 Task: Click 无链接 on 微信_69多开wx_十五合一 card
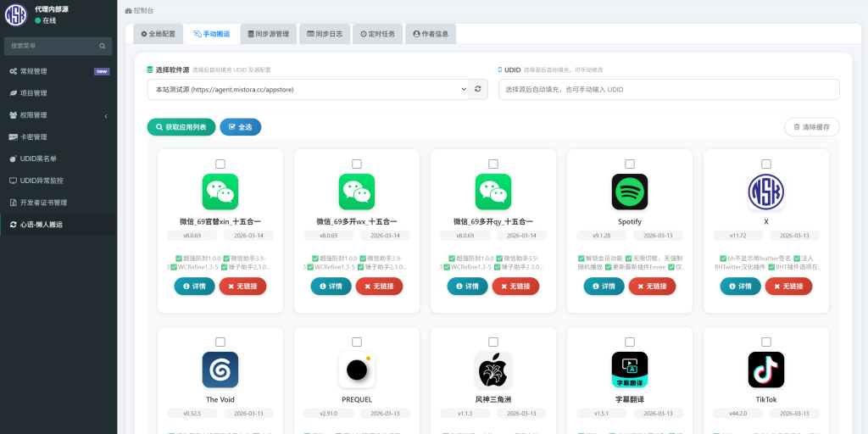pyautogui.click(x=379, y=287)
